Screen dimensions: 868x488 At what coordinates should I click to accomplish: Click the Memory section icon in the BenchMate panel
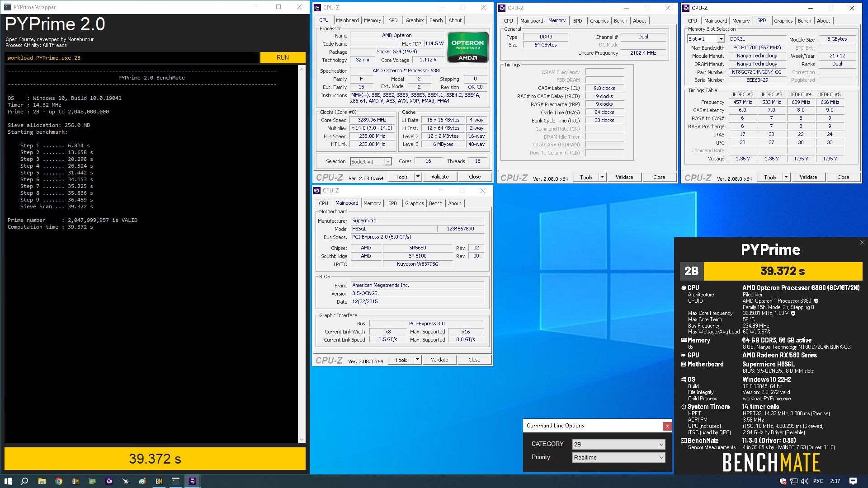[684, 340]
